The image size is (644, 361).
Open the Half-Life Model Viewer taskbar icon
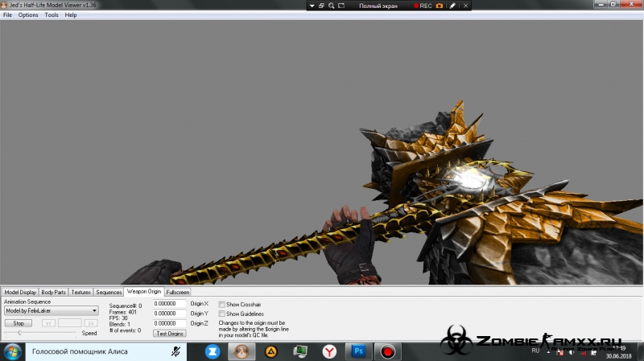pos(242,351)
